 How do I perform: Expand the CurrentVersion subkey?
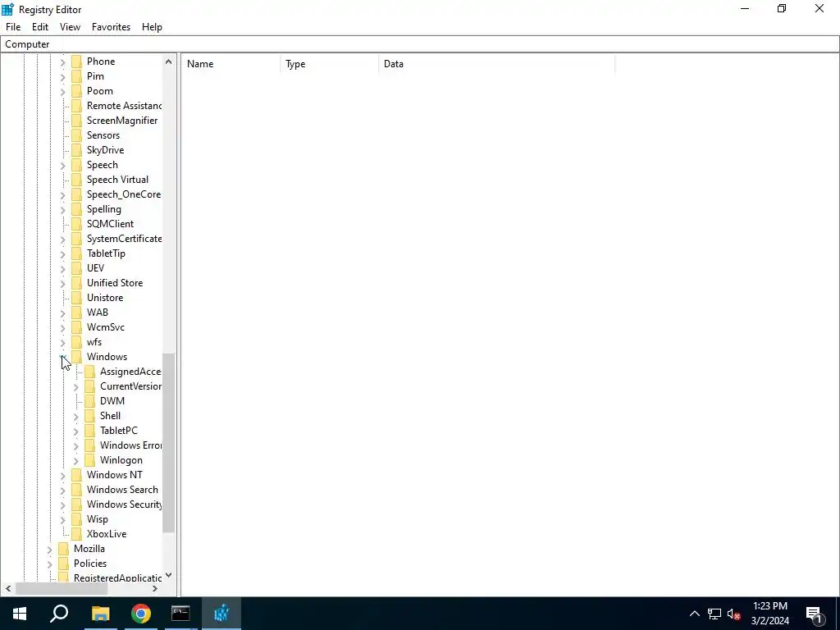click(75, 387)
